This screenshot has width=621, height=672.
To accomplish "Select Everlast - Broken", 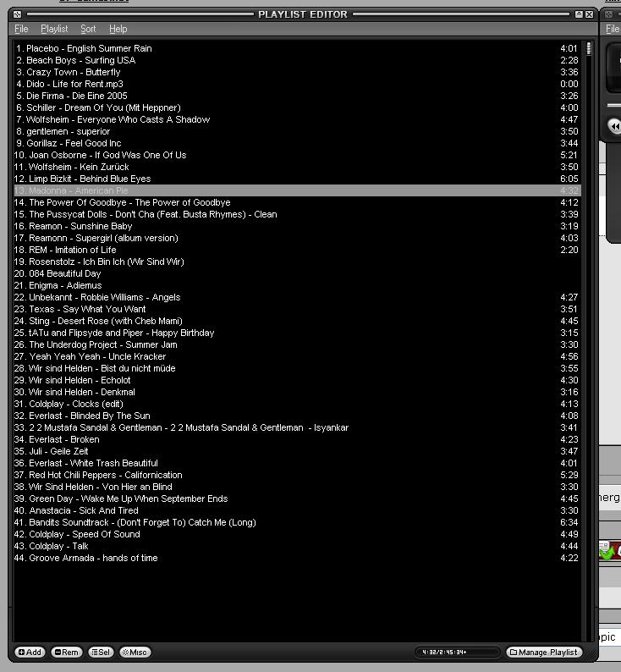I will pyautogui.click(x=297, y=440).
